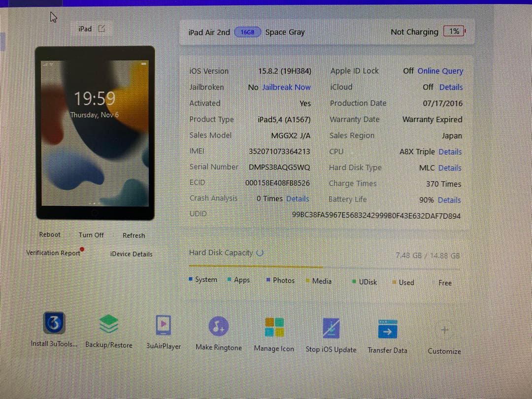The height and width of the screenshot is (399, 532).
Task: Open the Verification Report
Action: 53,253
